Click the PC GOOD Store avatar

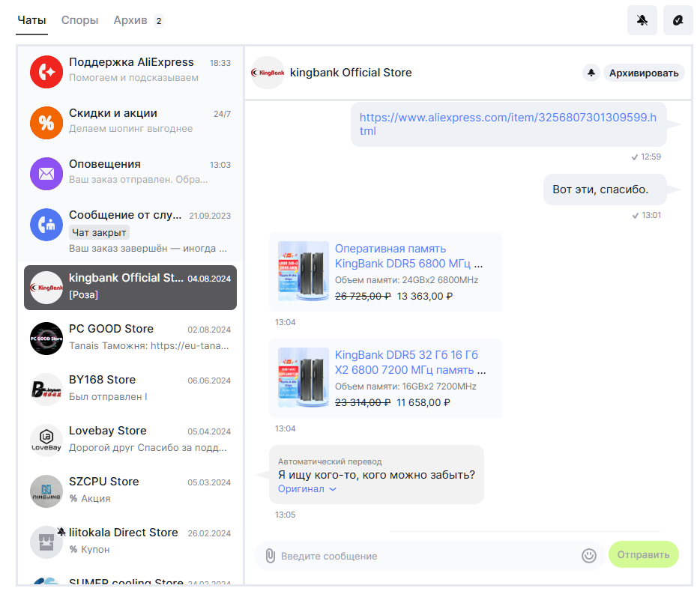pos(46,339)
